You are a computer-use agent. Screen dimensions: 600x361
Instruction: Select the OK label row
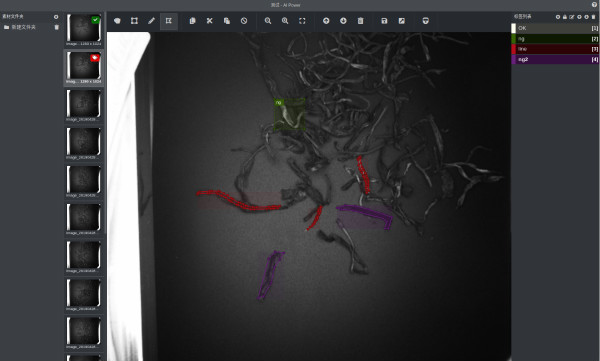point(555,28)
